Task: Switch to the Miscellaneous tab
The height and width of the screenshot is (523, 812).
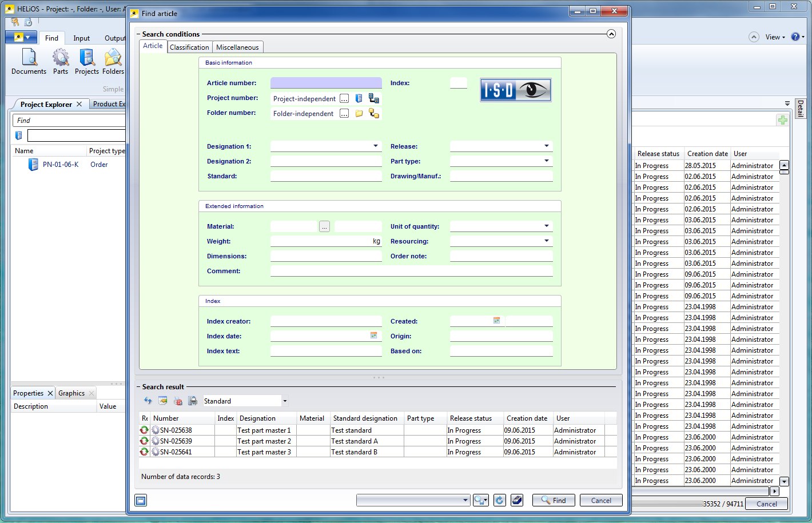Action: (237, 47)
